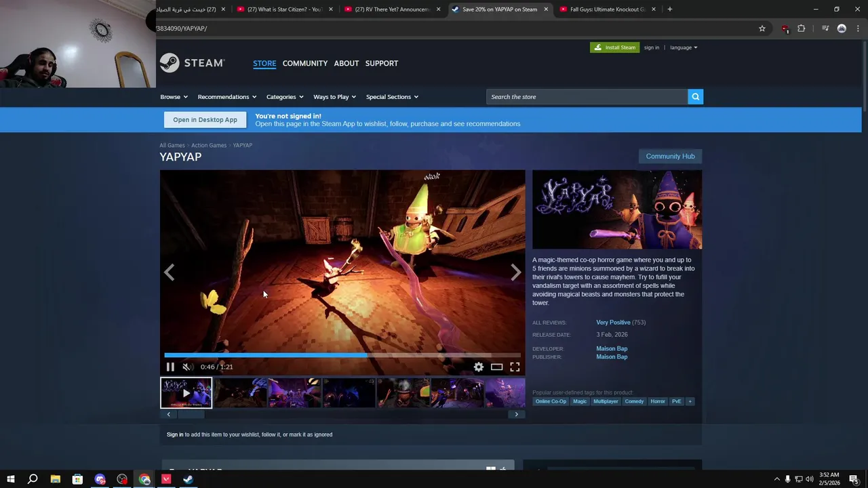Expand the Ways to Play dropdown
This screenshot has width=868, height=488.
point(334,97)
